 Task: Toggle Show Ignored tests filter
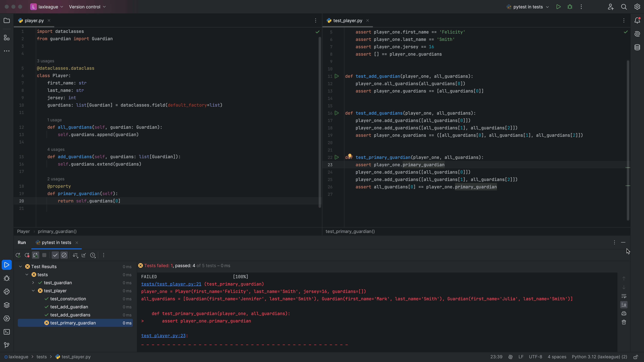point(64,255)
